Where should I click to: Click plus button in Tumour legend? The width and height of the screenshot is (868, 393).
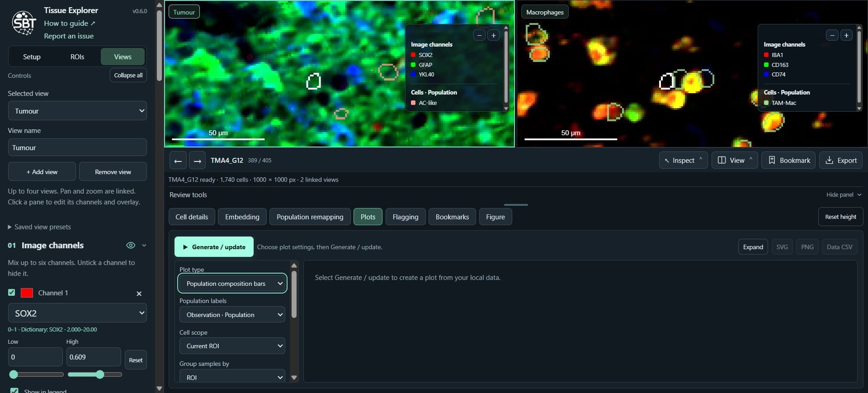click(494, 35)
